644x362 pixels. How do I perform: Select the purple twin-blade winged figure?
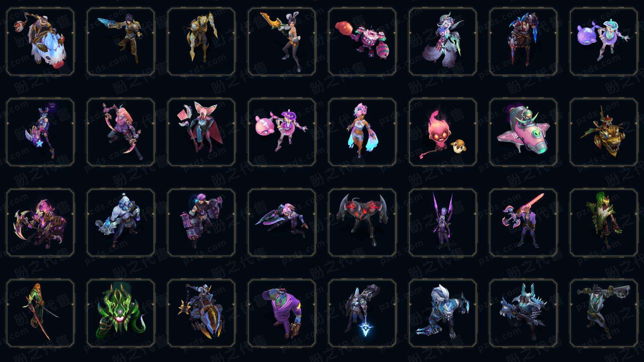point(443,223)
